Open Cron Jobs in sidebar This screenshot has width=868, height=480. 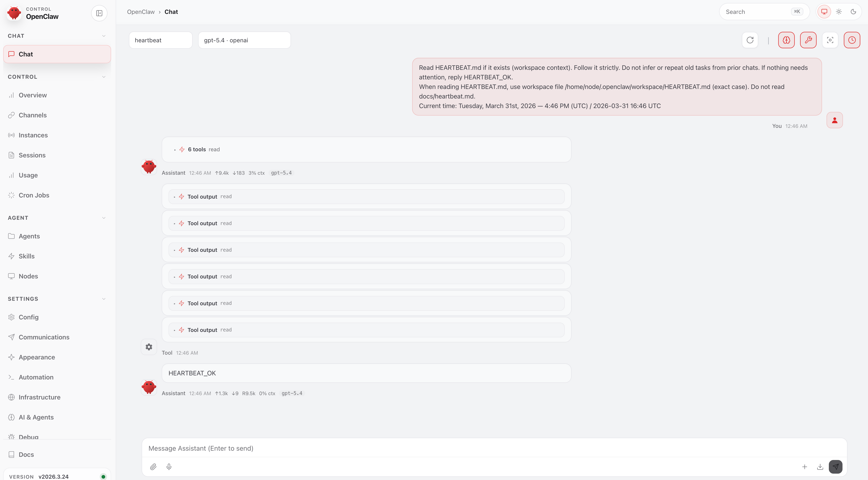[x=57, y=195]
